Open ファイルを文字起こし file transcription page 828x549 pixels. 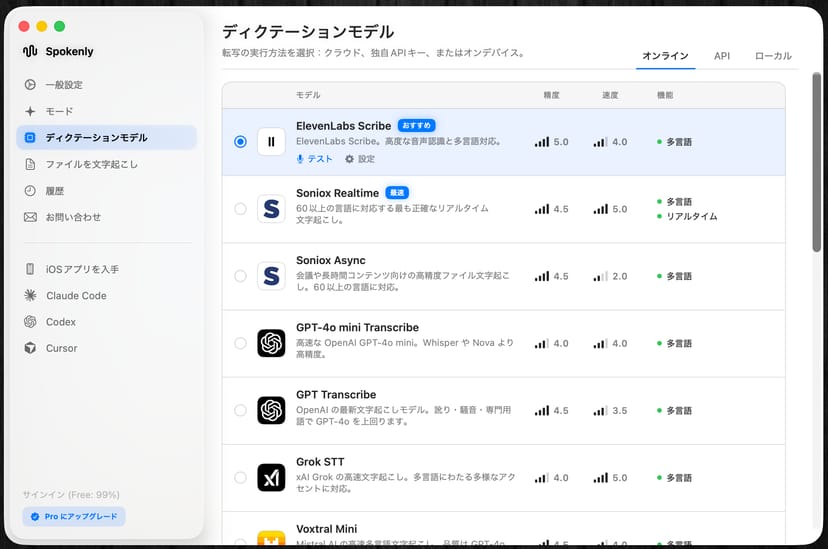pyautogui.click(x=106, y=164)
